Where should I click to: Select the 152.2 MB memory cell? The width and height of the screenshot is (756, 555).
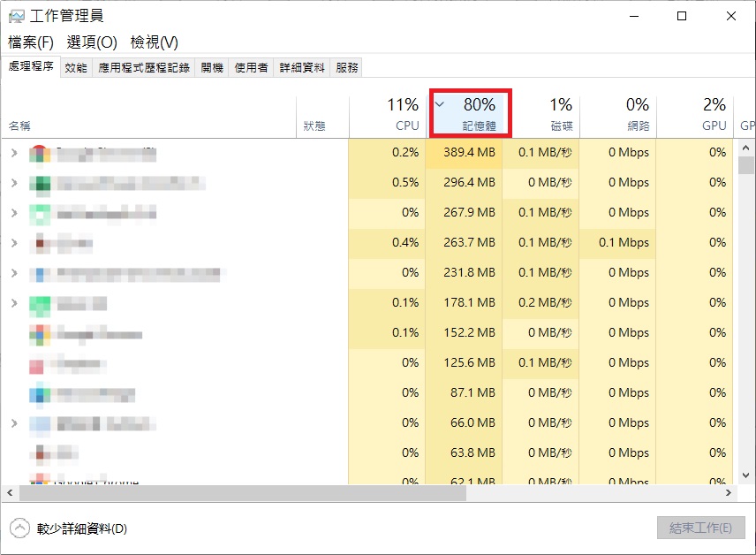pyautogui.click(x=464, y=332)
